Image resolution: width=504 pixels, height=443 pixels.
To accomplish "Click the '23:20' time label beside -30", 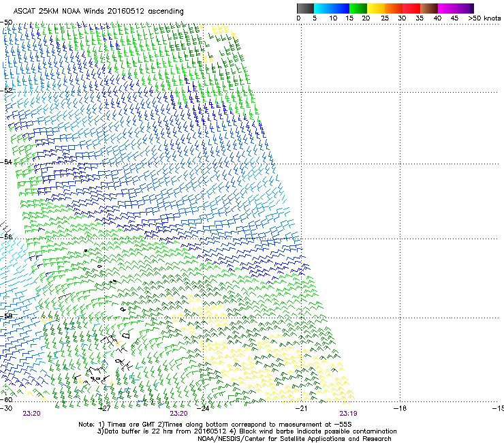I will tap(31, 414).
